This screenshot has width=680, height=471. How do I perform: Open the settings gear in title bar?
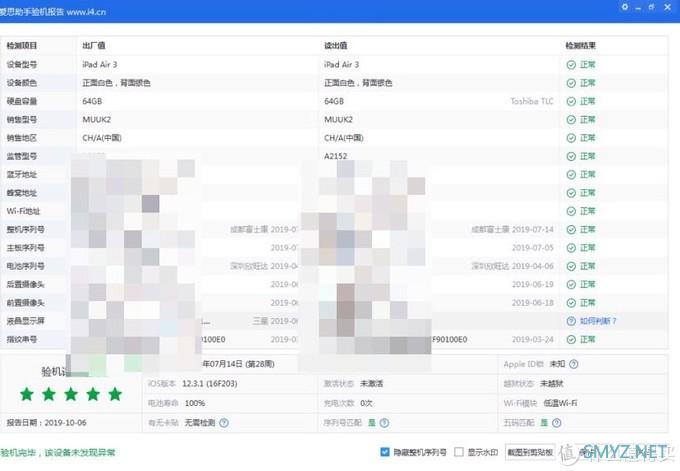[x=624, y=7]
